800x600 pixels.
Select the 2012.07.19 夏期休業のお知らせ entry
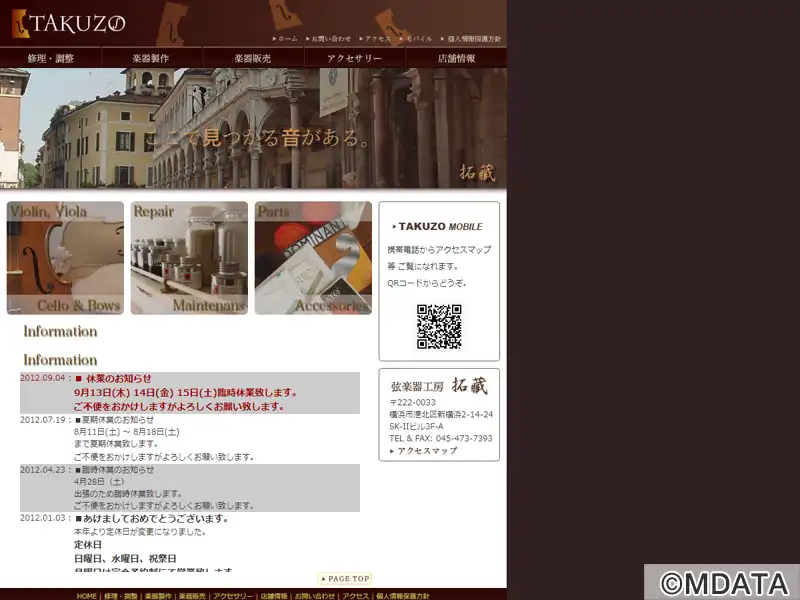pos(190,438)
